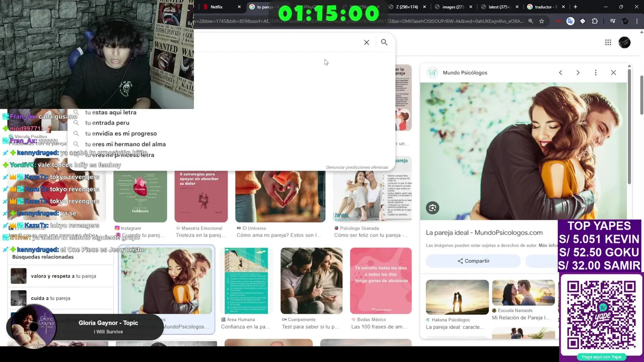Open the Google account avatar
Screen dimensions: 644x362
tap(624, 43)
